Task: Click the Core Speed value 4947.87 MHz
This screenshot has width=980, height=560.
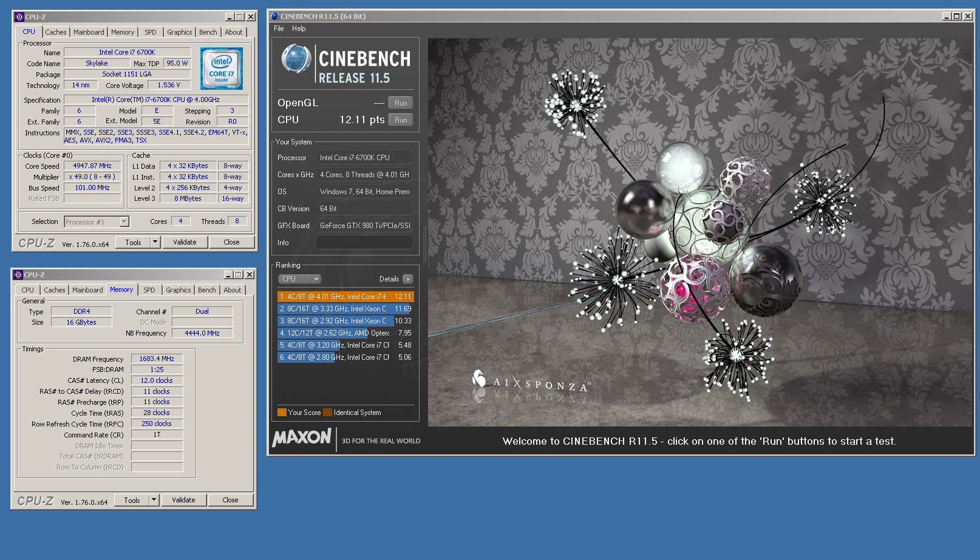Action: (x=92, y=166)
